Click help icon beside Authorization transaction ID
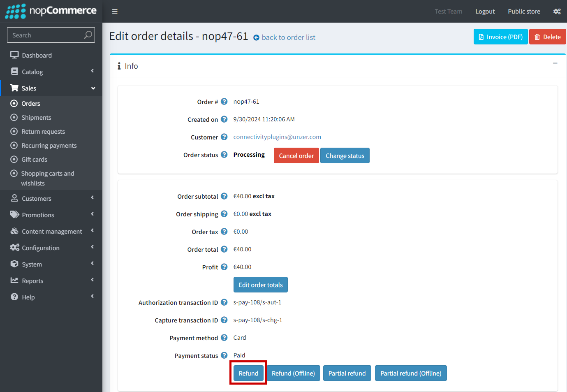 tap(224, 302)
